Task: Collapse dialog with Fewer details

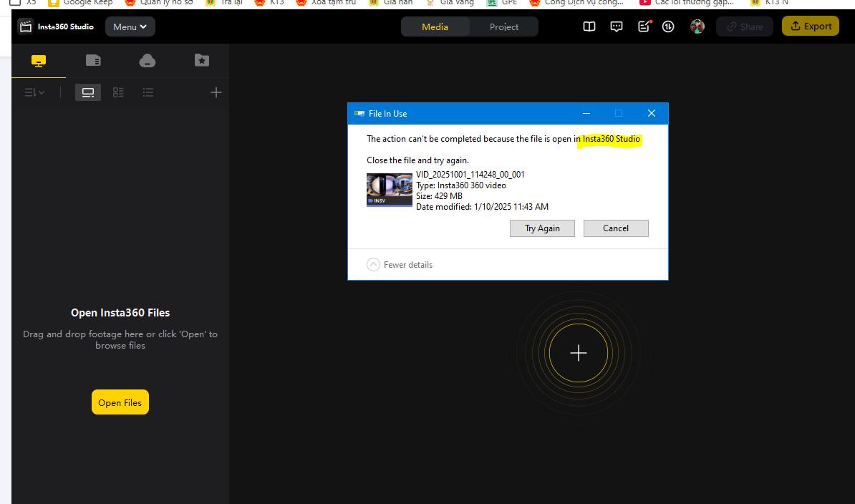Action: 400,265
